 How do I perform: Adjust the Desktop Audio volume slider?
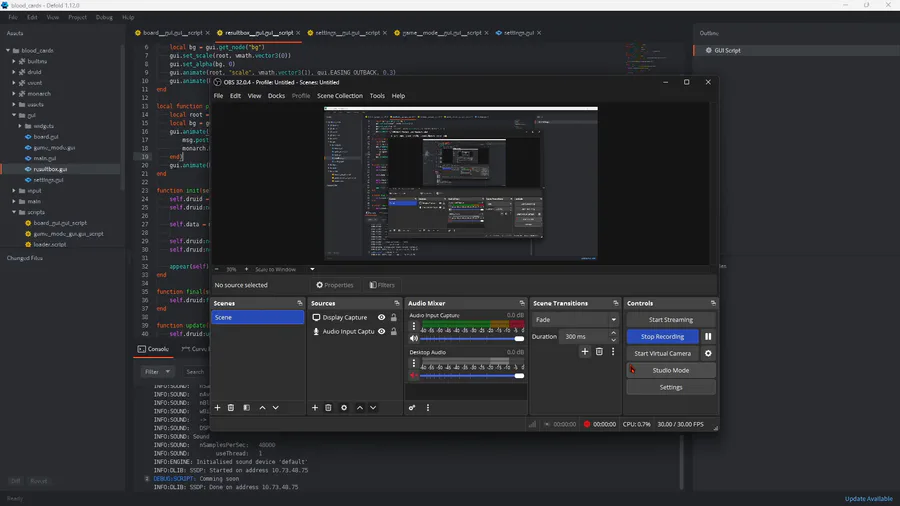pos(519,376)
